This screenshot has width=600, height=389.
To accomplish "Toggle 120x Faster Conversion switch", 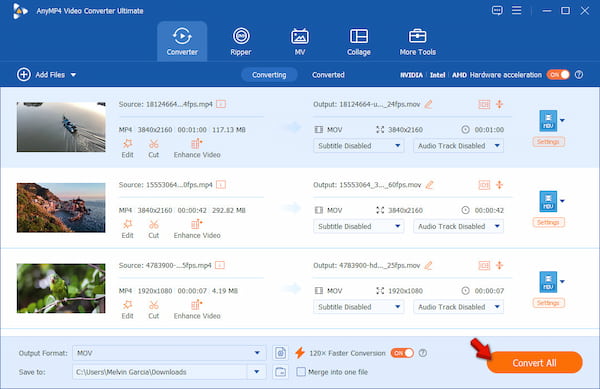I will tap(402, 353).
